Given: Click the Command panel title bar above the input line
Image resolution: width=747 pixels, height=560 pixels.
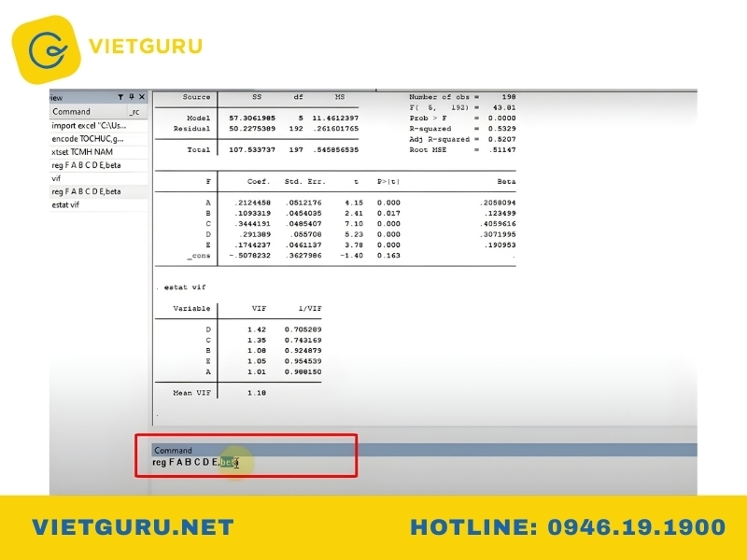Looking at the screenshot, I should [424, 450].
